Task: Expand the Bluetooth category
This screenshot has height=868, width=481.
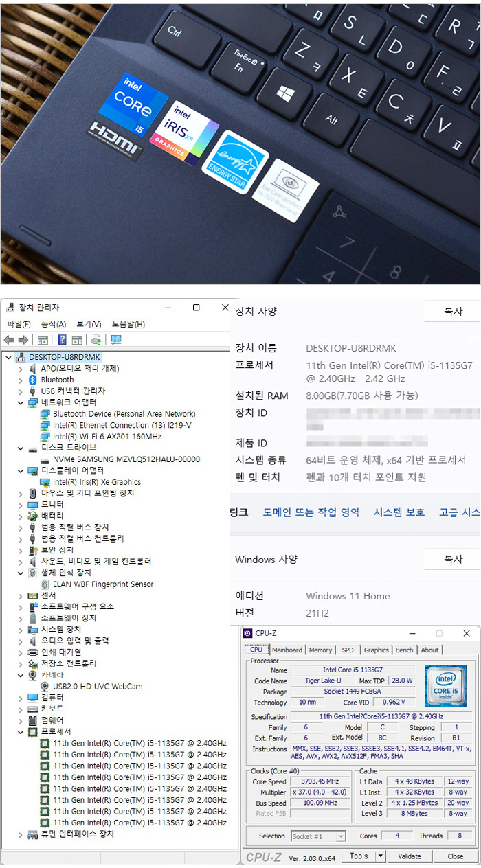Action: [x=21, y=380]
